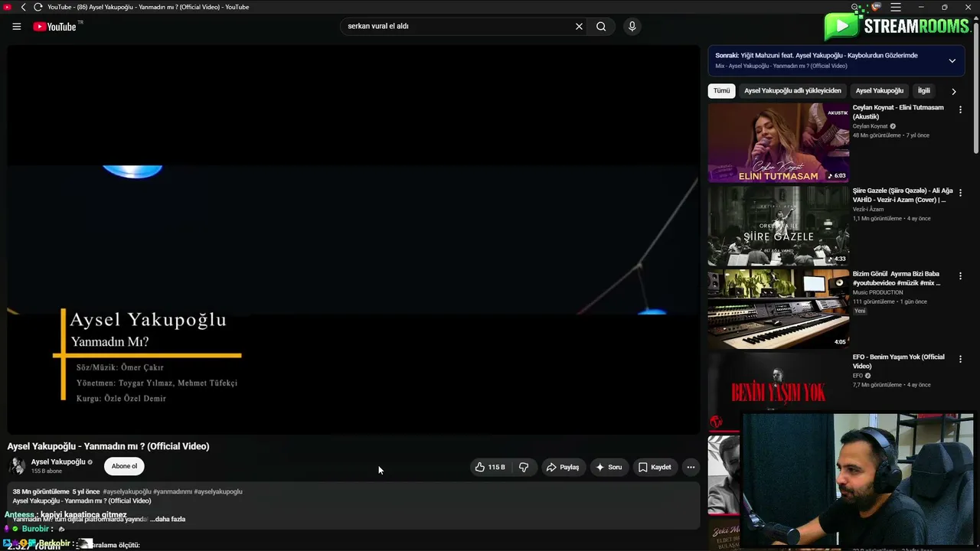The height and width of the screenshot is (551, 980).
Task: Click the Vezir-i Âzam channel name
Action: tap(868, 210)
